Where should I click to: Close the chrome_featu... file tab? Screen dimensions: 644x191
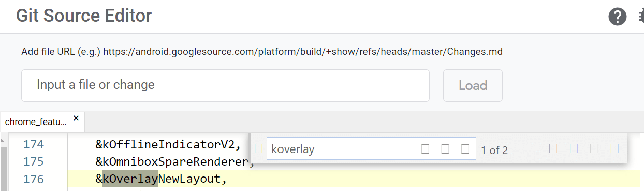coord(76,118)
